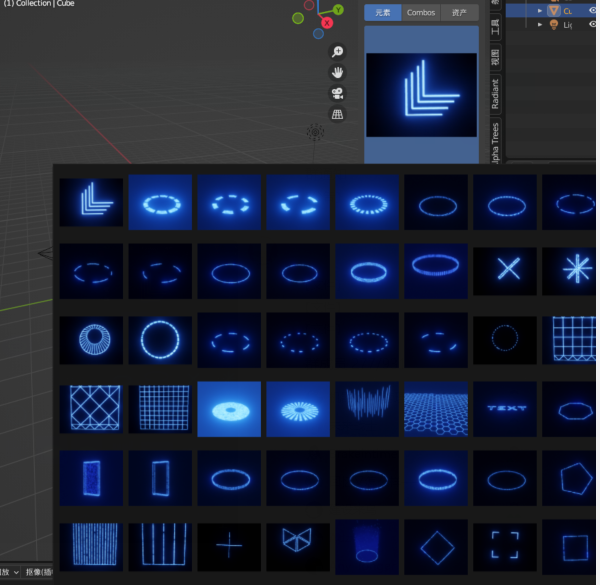Pick the pentagon outline thumbnail
The image size is (600, 585).
[569, 478]
